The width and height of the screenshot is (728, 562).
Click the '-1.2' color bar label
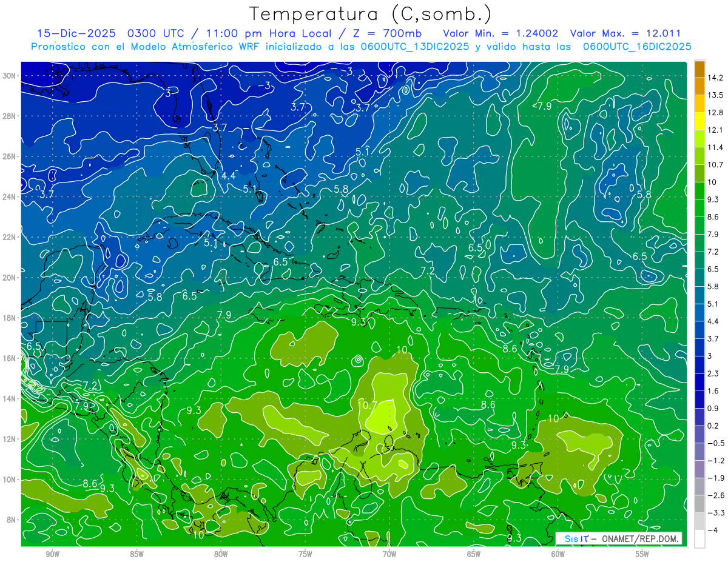point(715,460)
